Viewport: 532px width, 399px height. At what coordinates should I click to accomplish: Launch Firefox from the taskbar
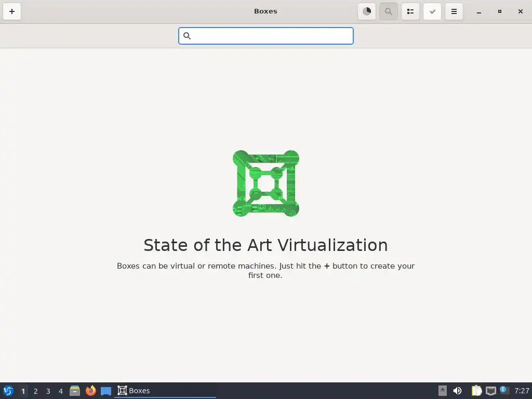pyautogui.click(x=90, y=391)
